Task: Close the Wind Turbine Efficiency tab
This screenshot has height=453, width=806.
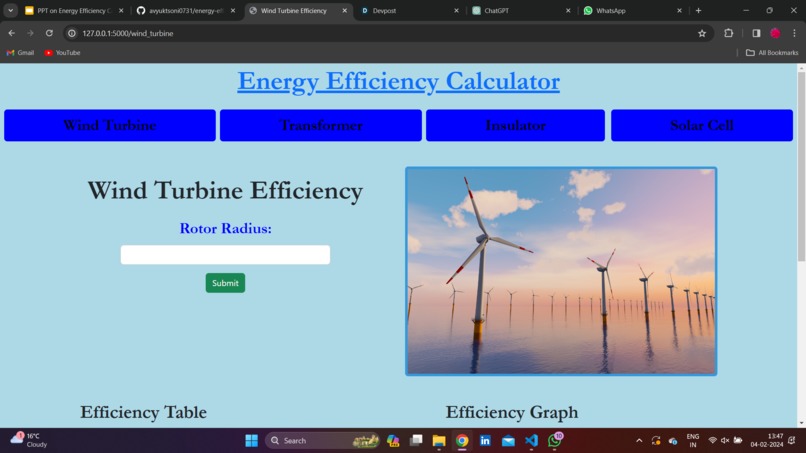Action: tap(344, 10)
